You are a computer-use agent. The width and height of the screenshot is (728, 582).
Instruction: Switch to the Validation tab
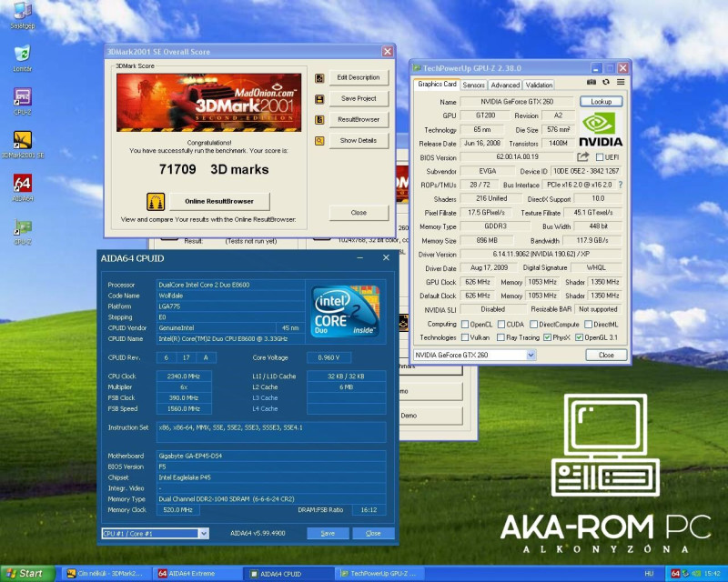539,85
